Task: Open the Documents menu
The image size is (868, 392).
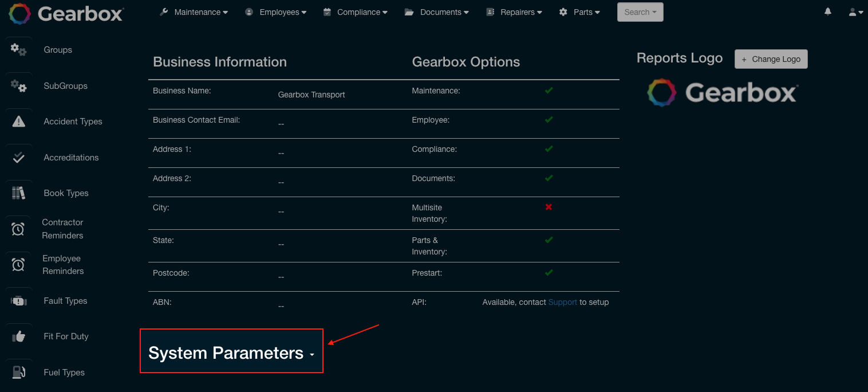Action: (437, 12)
